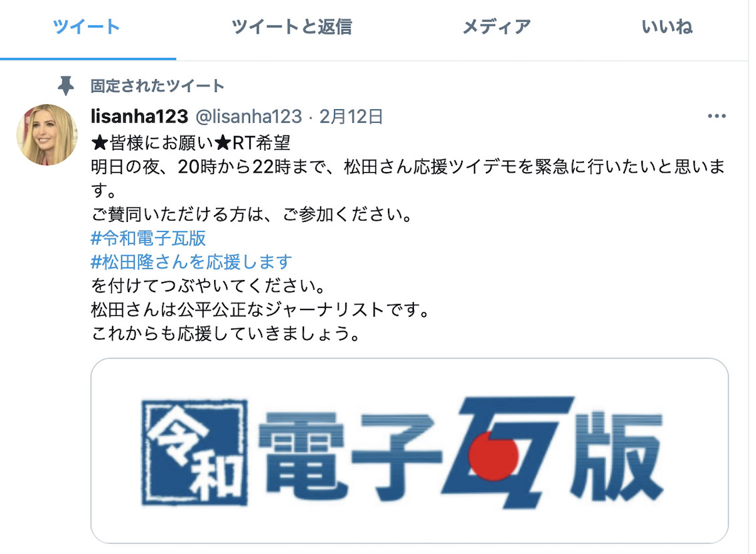Click hashtag #松田隆さんを応援します
Image resolution: width=756 pixels, height=554 pixels.
(x=191, y=262)
